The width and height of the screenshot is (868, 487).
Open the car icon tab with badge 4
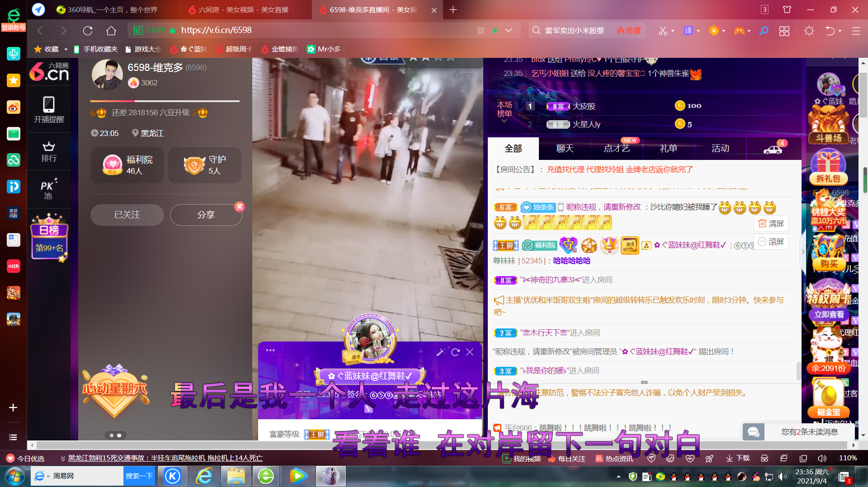(773, 149)
